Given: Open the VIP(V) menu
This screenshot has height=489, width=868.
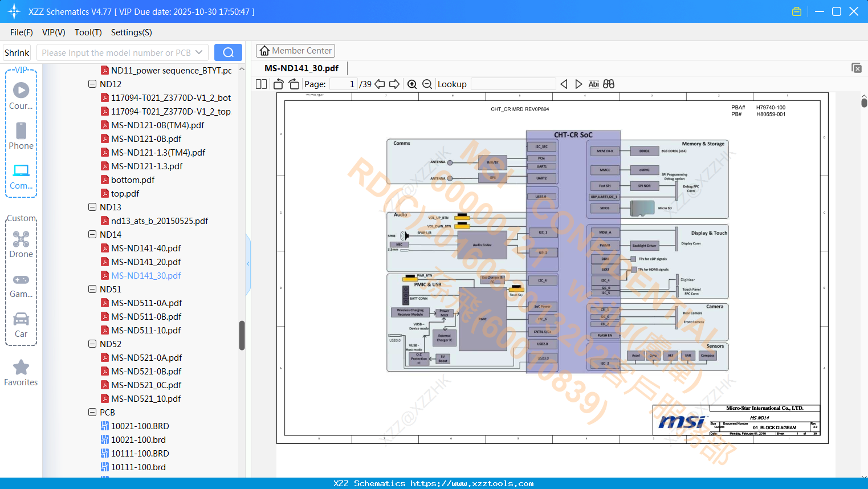Looking at the screenshot, I should [x=54, y=32].
